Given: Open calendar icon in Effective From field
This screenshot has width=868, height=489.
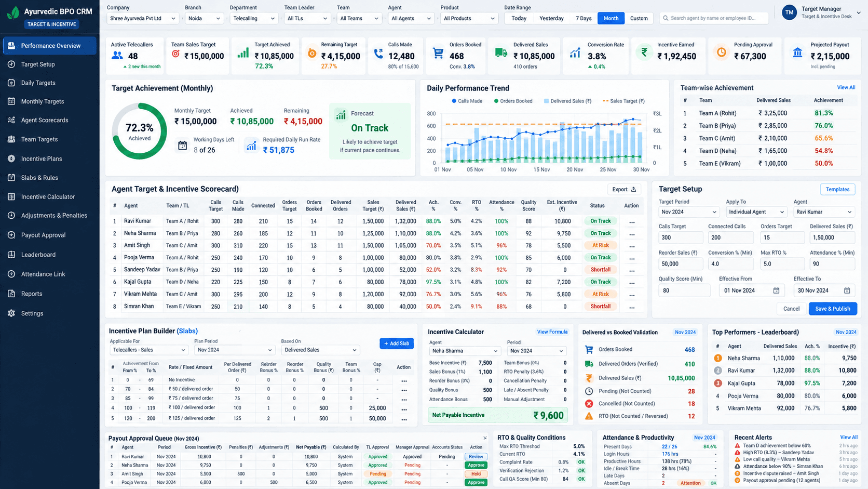Looking at the screenshot, I should [776, 290].
